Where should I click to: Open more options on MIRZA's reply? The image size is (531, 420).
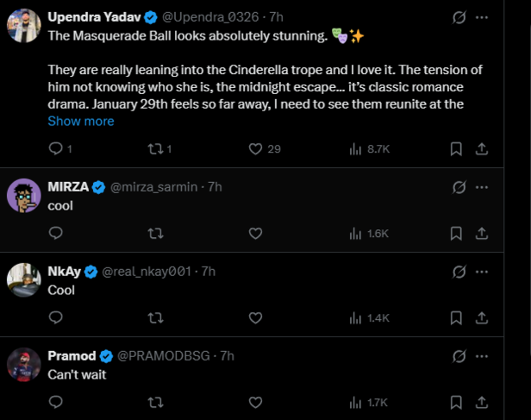[482, 187]
